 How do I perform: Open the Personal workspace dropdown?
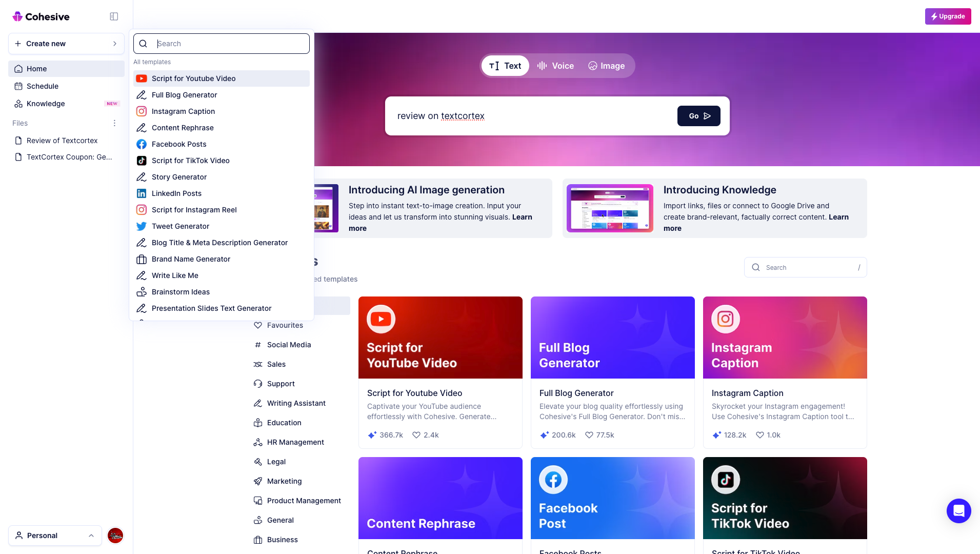[55, 536]
